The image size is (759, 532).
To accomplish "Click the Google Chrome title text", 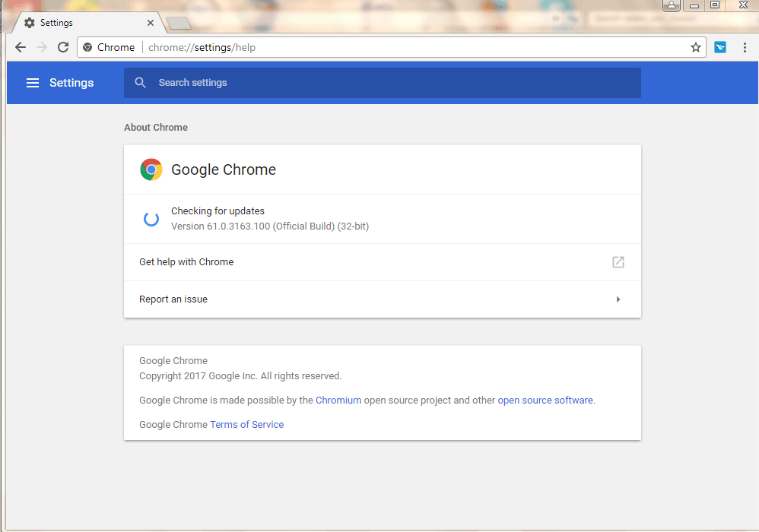I will 224,169.
